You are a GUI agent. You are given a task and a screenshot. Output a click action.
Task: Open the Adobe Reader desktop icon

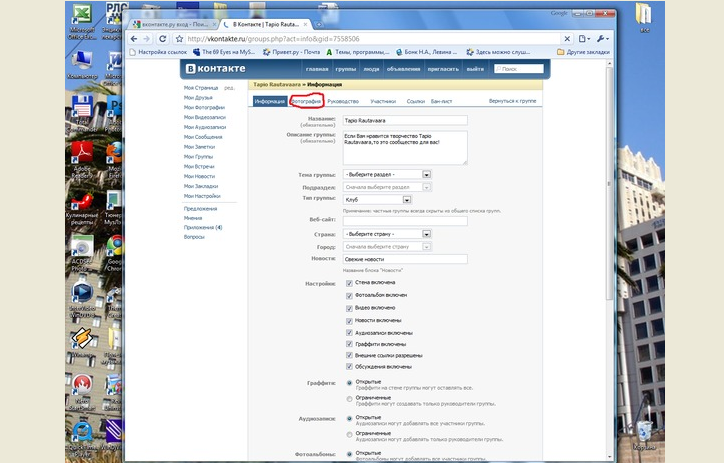point(82,159)
